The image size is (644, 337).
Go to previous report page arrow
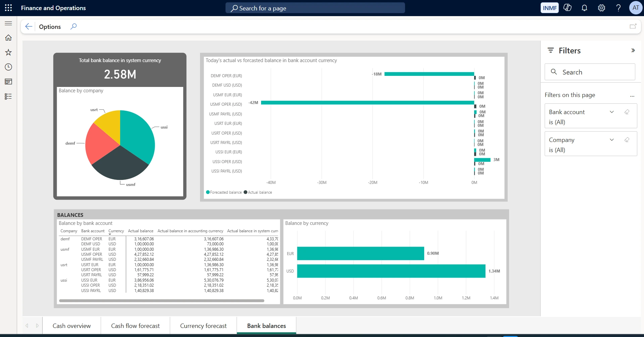tap(27, 326)
